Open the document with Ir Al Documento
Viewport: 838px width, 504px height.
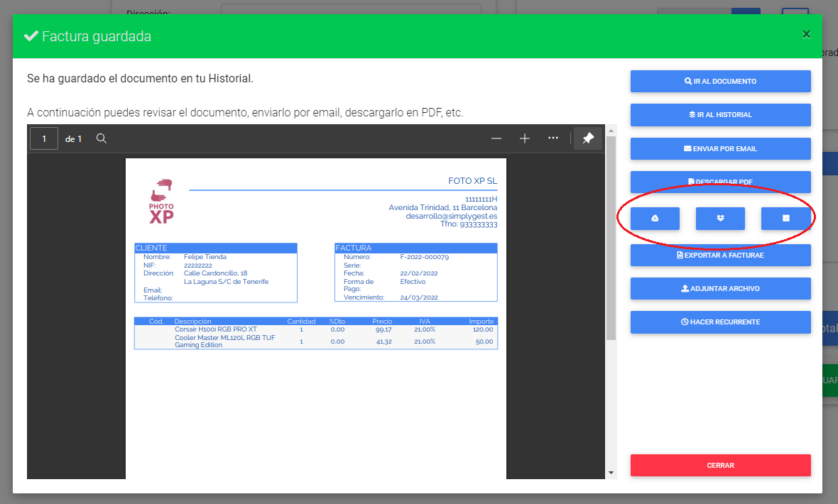tap(720, 81)
